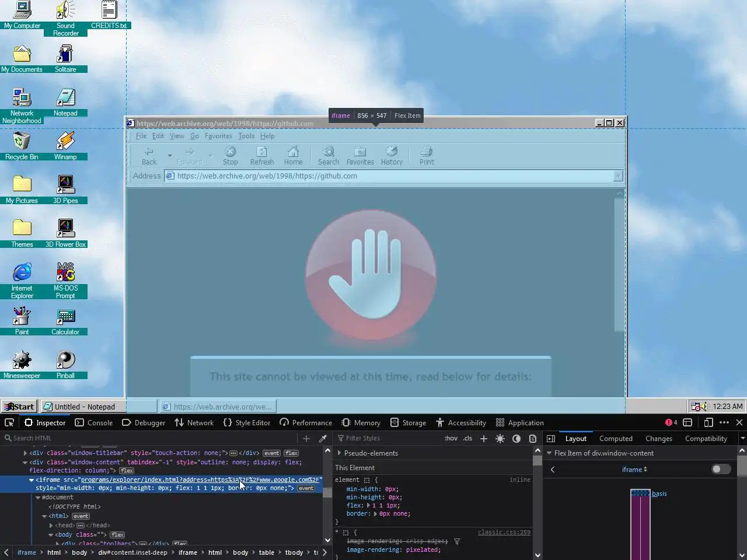Image resolution: width=747 pixels, height=560 pixels.
Task: Click the basis link in flex diagram
Action: [659, 494]
